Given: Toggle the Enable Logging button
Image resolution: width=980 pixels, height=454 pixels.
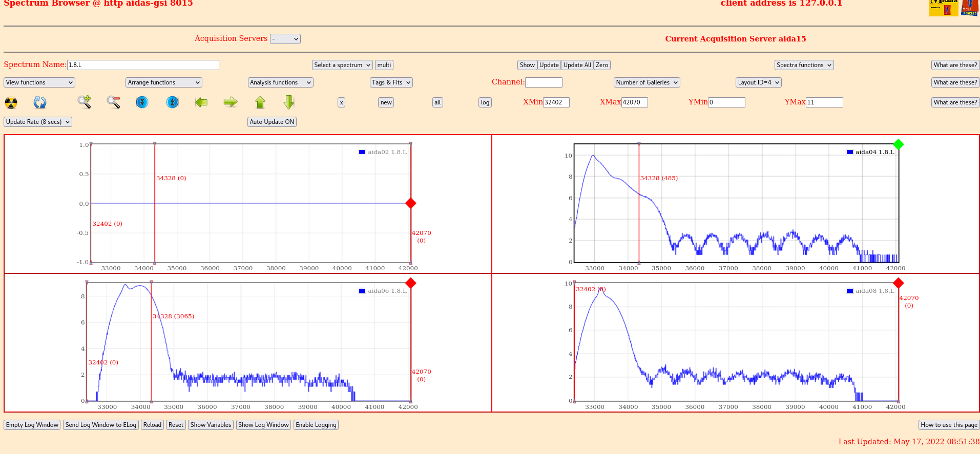Looking at the screenshot, I should [316, 425].
